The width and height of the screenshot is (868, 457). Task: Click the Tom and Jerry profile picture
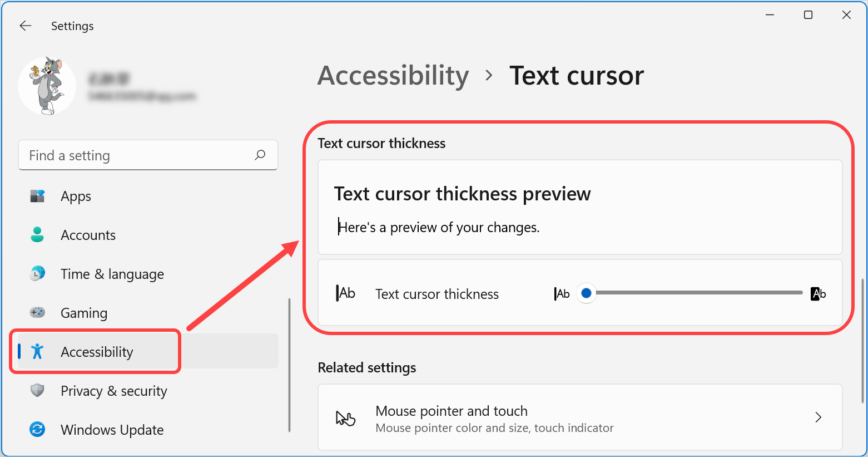[x=47, y=86]
